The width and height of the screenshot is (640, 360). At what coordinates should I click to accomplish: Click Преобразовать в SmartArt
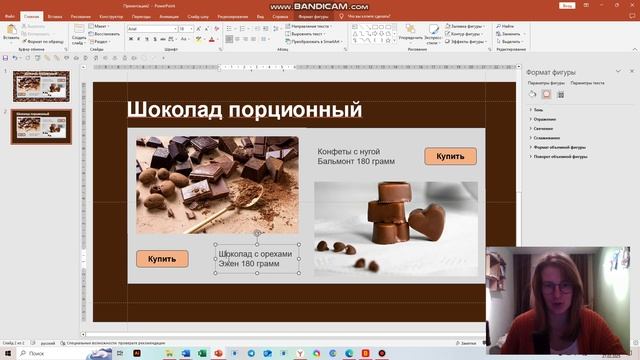(313, 42)
